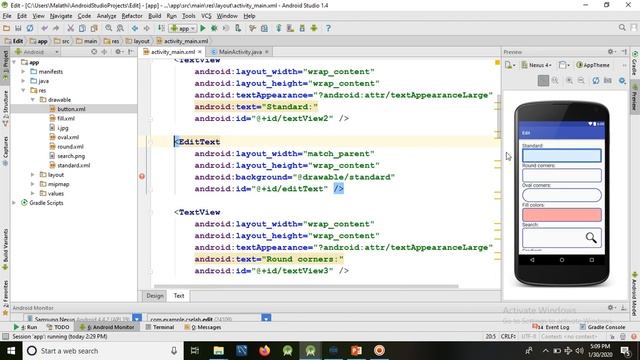Click the preview zoom-to-fit gray square
The image size is (640, 360).
[543, 80]
